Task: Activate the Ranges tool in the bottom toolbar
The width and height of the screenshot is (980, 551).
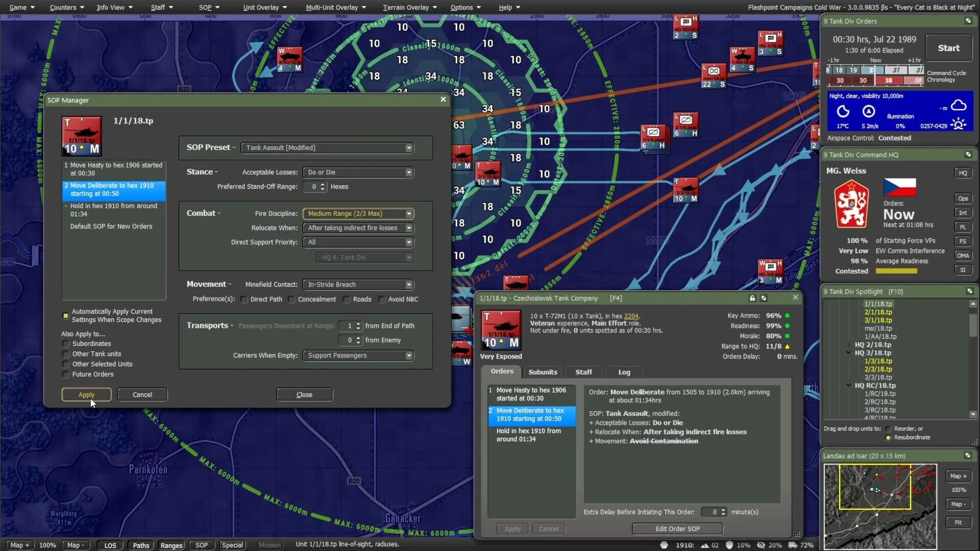Action: tap(171, 545)
